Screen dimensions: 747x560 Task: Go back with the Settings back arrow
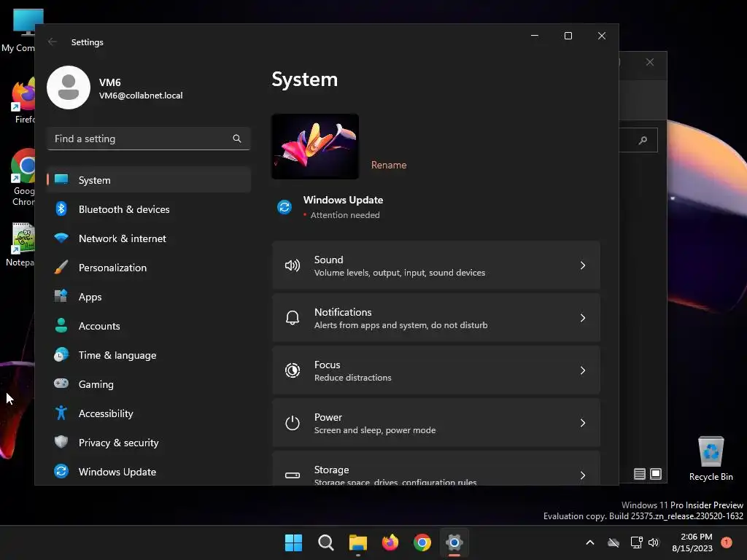pyautogui.click(x=53, y=42)
